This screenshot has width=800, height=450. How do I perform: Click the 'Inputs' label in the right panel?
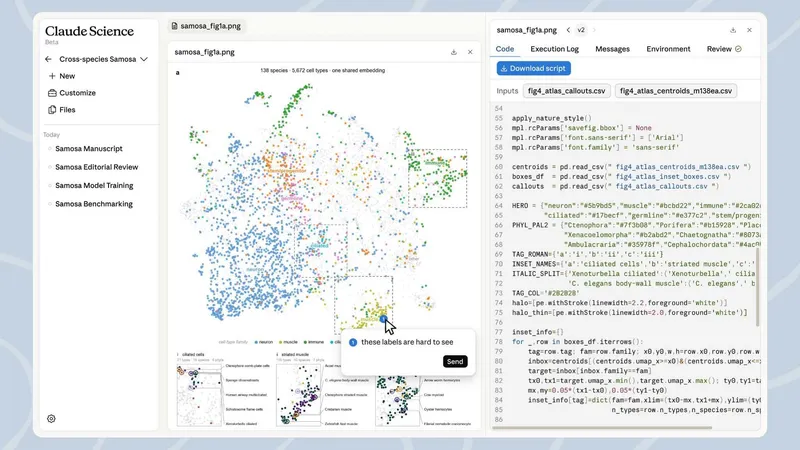coord(507,91)
